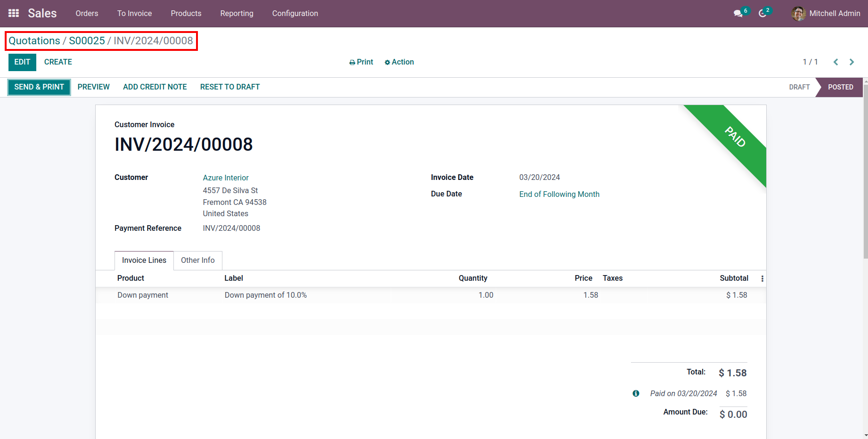Click the '1 / 1' pager counter
The width and height of the screenshot is (868, 439).
[811, 62]
